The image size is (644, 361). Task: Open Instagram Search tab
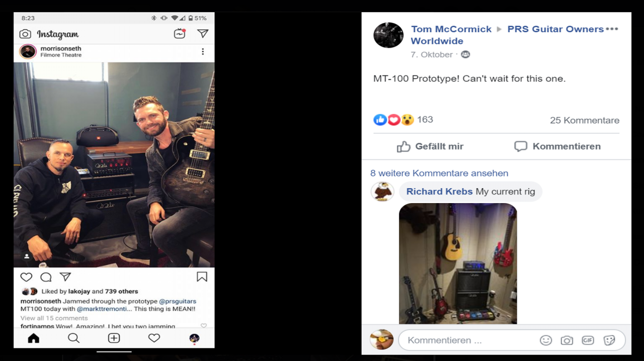tap(73, 338)
